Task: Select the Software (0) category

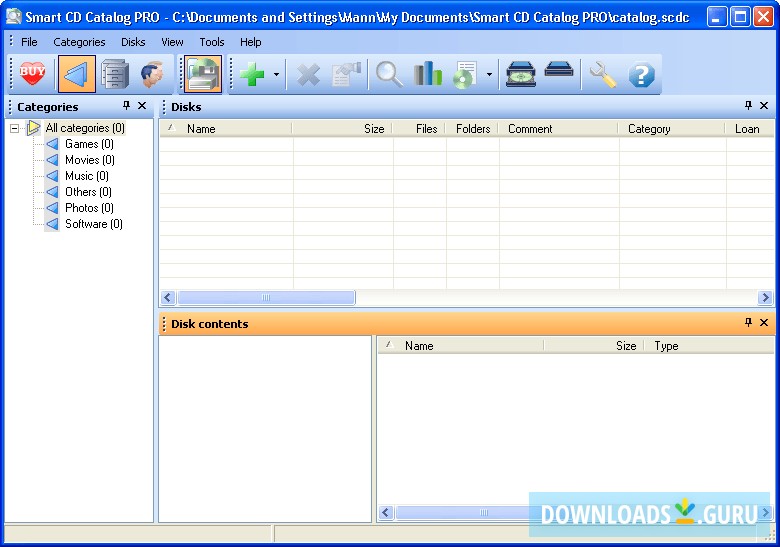Action: 94,224
